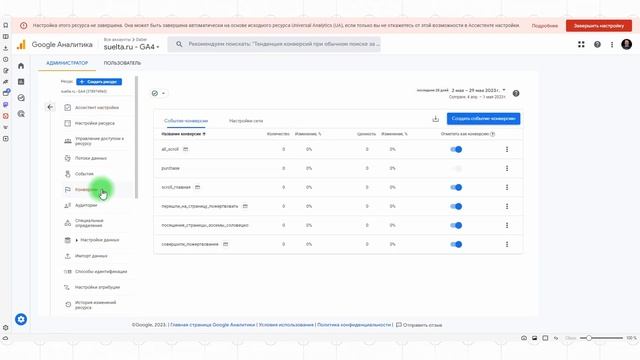Click the warning icon in setup banner

click(x=24, y=25)
